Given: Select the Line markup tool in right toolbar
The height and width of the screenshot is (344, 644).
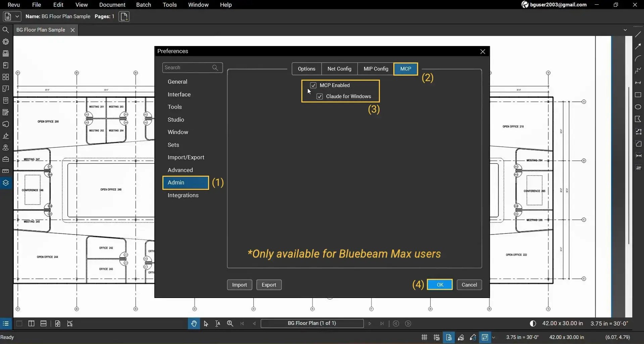Looking at the screenshot, I should 638,34.
